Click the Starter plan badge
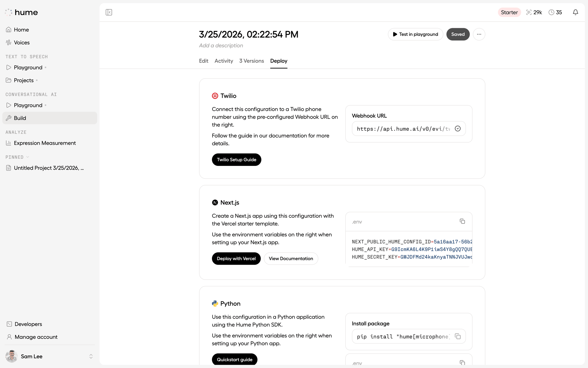Screen dimensions: 588x368 coord(509,12)
